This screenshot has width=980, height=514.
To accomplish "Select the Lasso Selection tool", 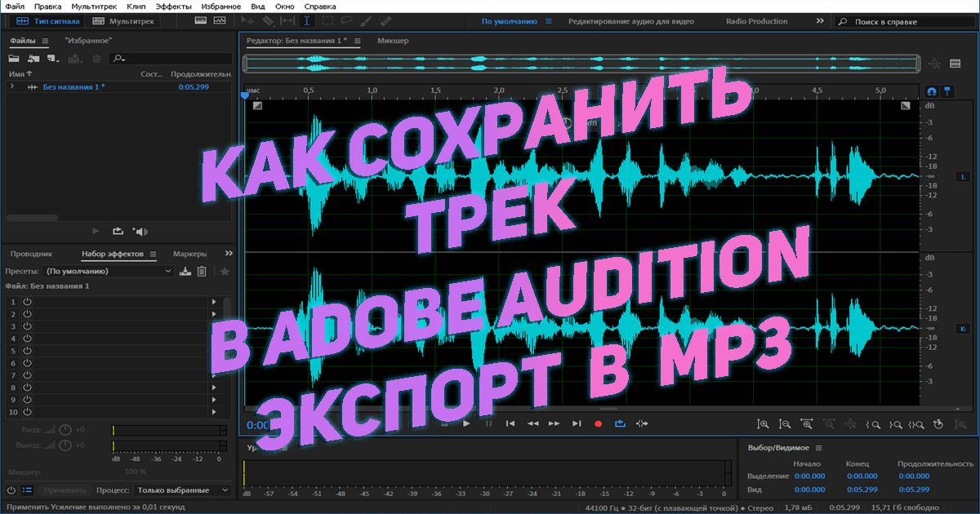I will 346,21.
